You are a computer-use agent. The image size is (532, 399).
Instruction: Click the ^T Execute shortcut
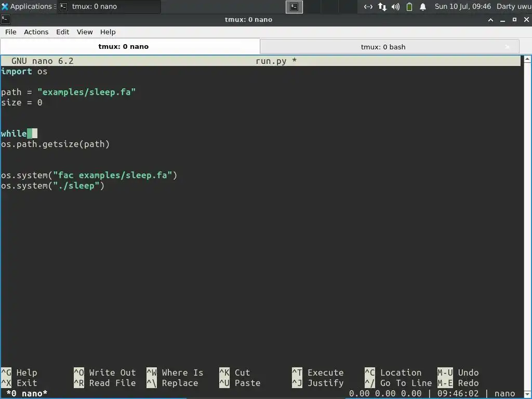[x=318, y=373]
